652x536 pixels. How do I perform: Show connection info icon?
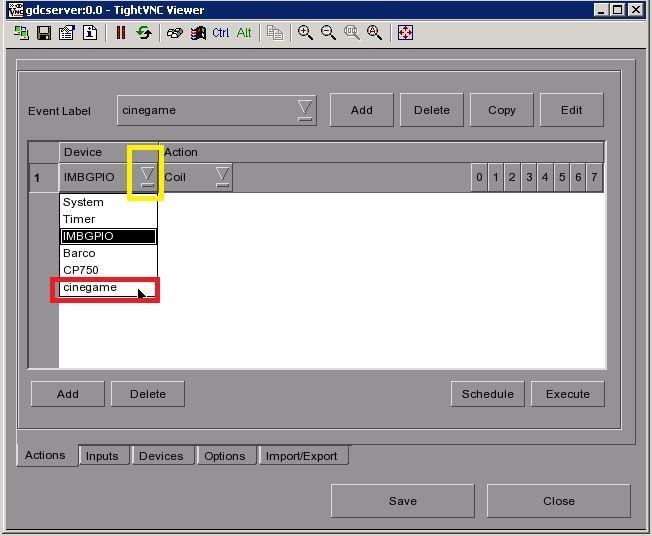coord(90,33)
